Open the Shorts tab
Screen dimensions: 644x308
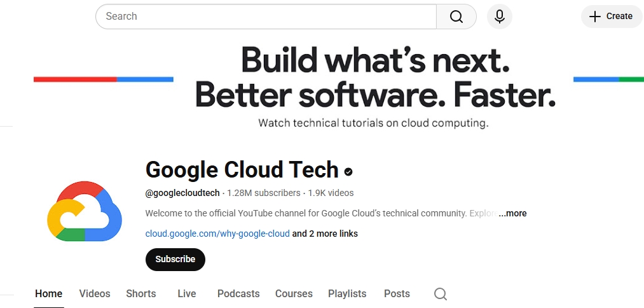pos(141,293)
